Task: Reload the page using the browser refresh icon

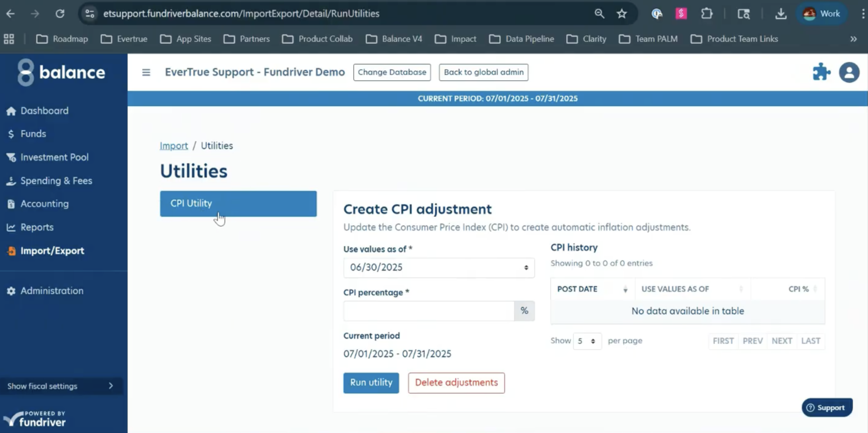Action: pos(60,14)
